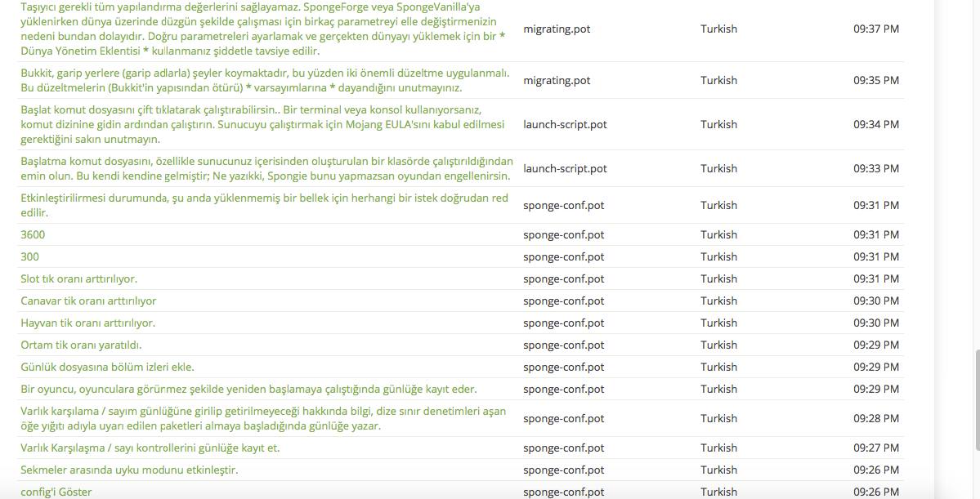Image resolution: width=980 pixels, height=499 pixels.
Task: Open the 'Bir oyuncu, oyunculara görünmez' link
Action: pos(248,389)
